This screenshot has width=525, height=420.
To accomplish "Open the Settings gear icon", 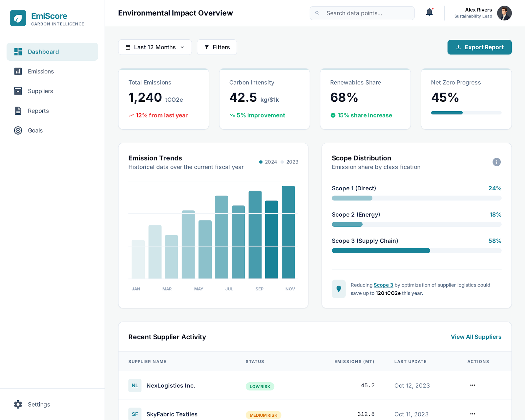I will click(18, 404).
